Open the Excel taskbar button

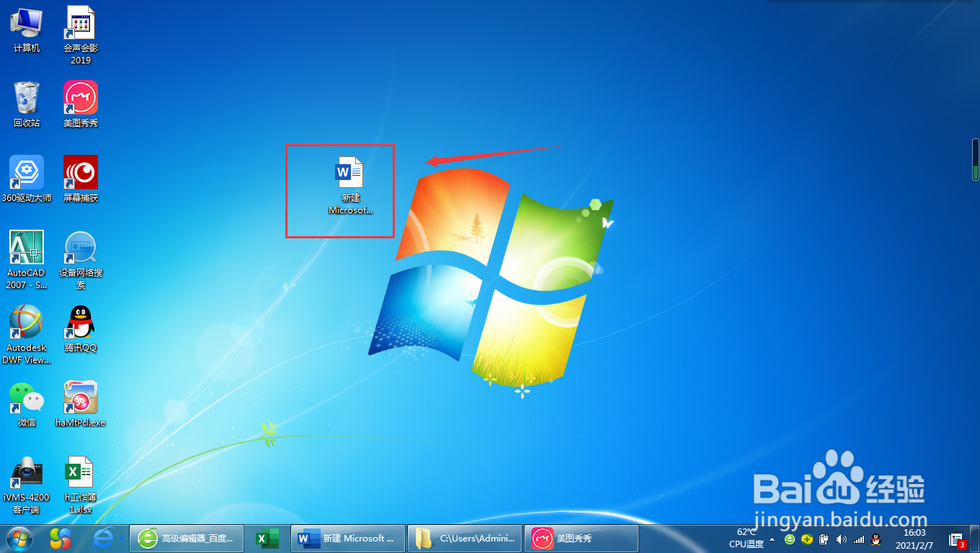267,539
